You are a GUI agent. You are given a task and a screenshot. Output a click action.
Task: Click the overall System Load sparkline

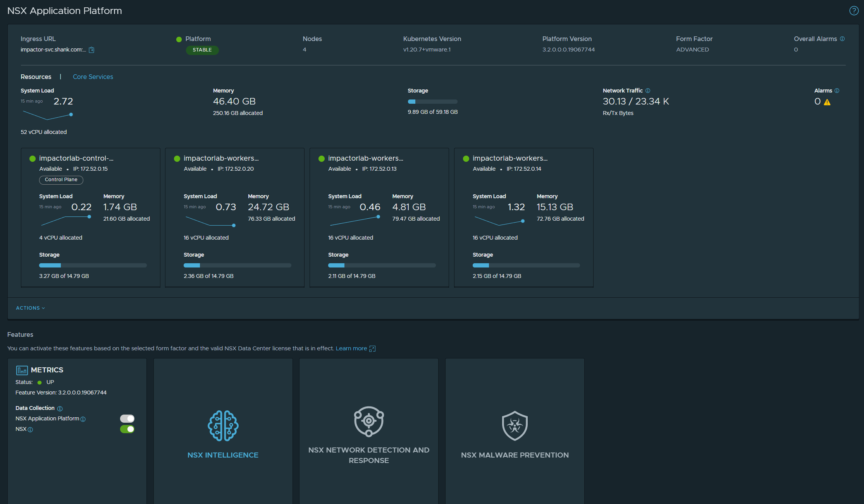pyautogui.click(x=48, y=115)
